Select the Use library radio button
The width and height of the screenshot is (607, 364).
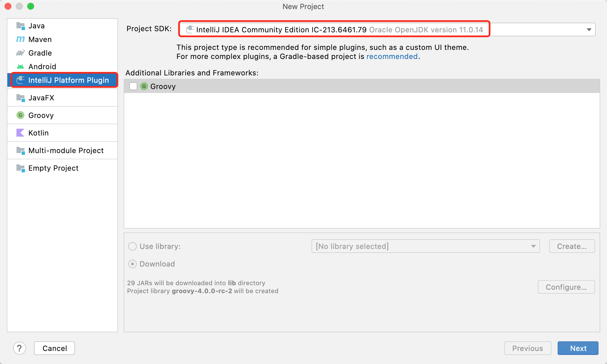tap(132, 246)
